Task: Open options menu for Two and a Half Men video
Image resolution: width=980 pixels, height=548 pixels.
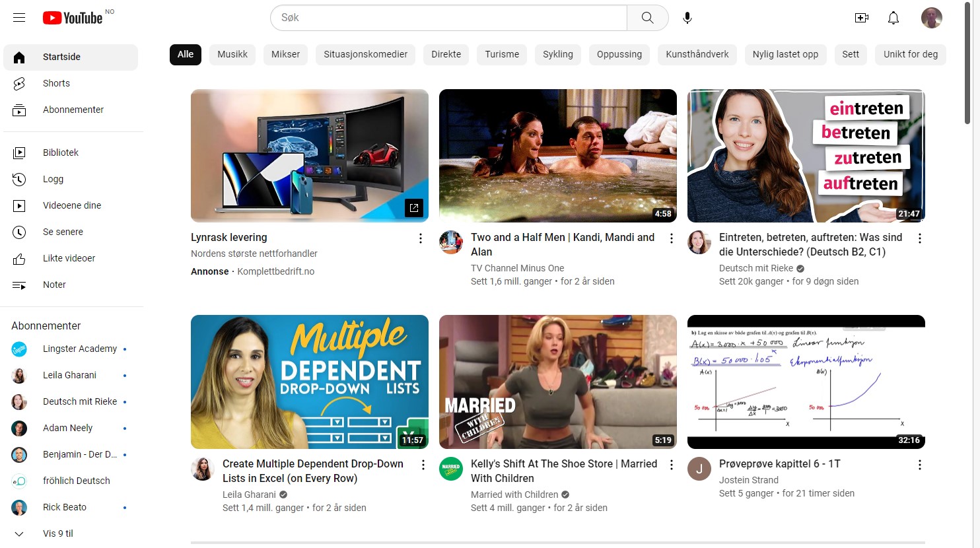Action: coord(672,238)
